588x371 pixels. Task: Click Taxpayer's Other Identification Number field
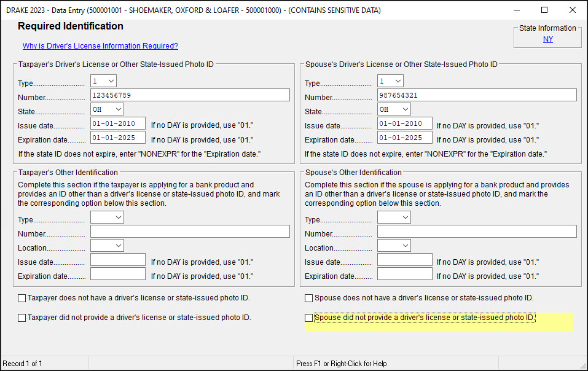[190, 231]
